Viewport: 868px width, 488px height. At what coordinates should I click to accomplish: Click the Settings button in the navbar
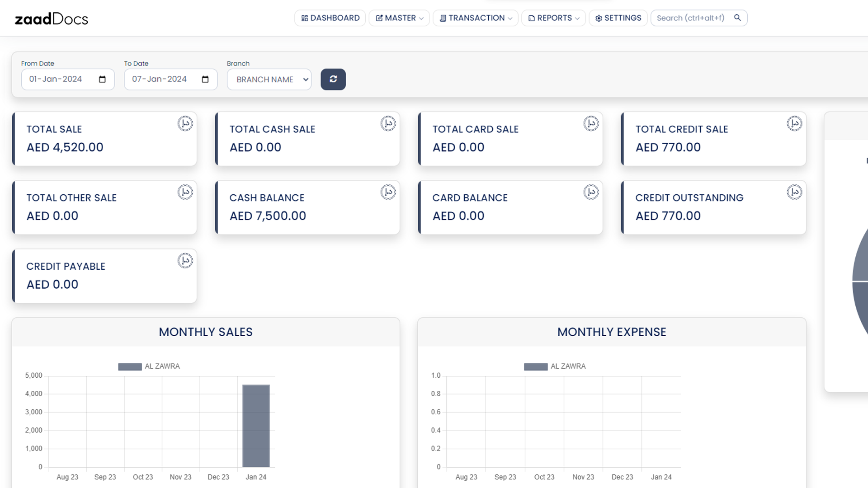(618, 18)
